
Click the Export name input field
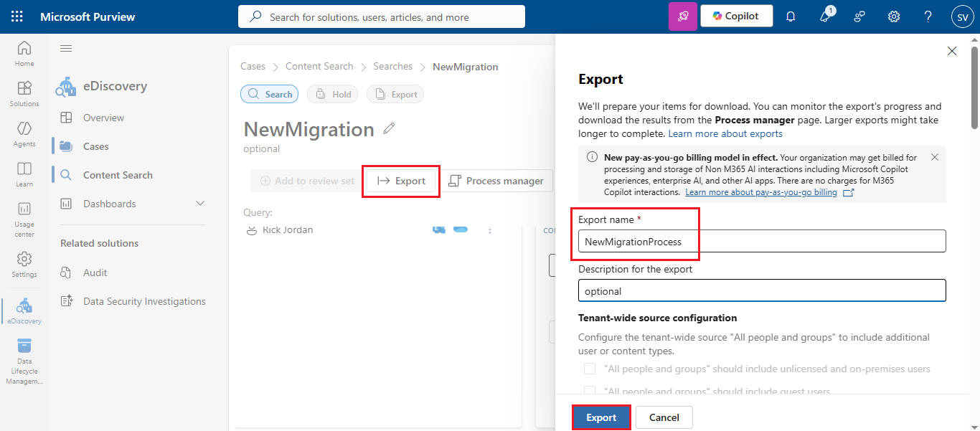click(x=762, y=241)
